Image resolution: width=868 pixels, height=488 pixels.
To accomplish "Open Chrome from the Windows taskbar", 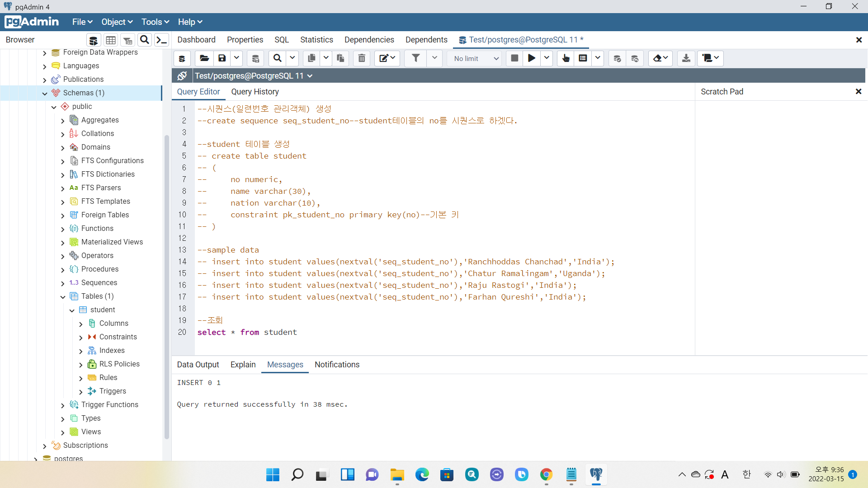I will (x=546, y=474).
